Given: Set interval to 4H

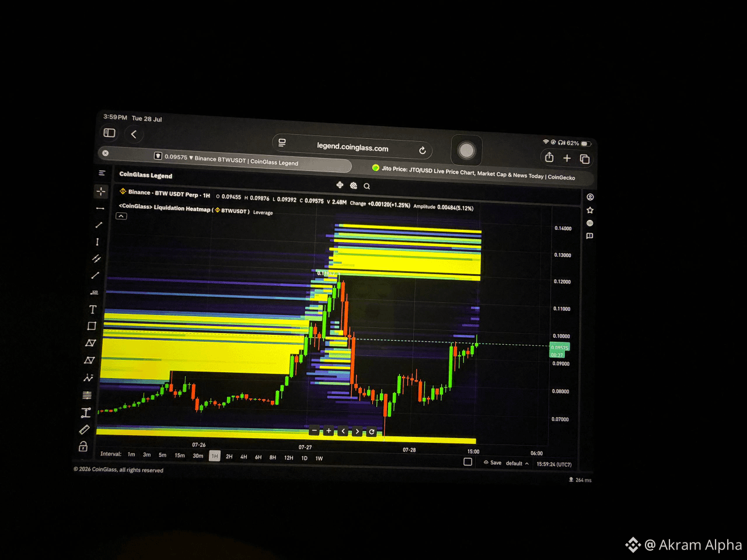Looking at the screenshot, I should (243, 457).
